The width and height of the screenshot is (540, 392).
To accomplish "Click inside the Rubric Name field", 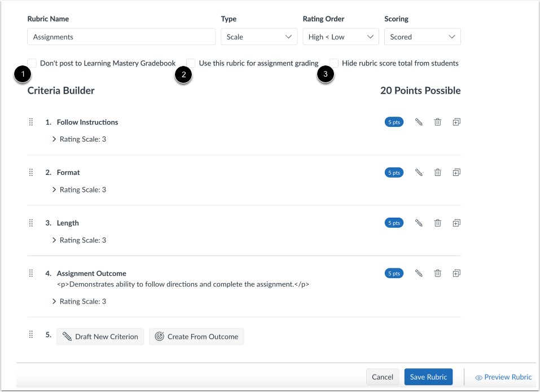I will [121, 37].
